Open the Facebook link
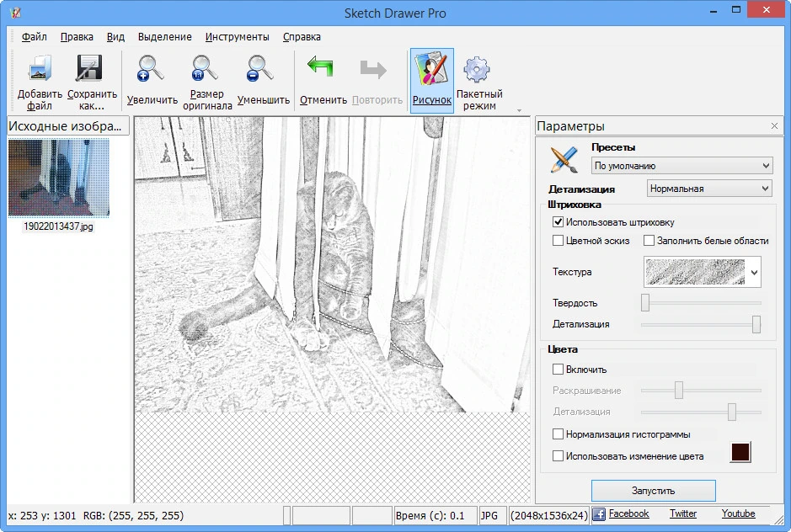 pos(628,513)
